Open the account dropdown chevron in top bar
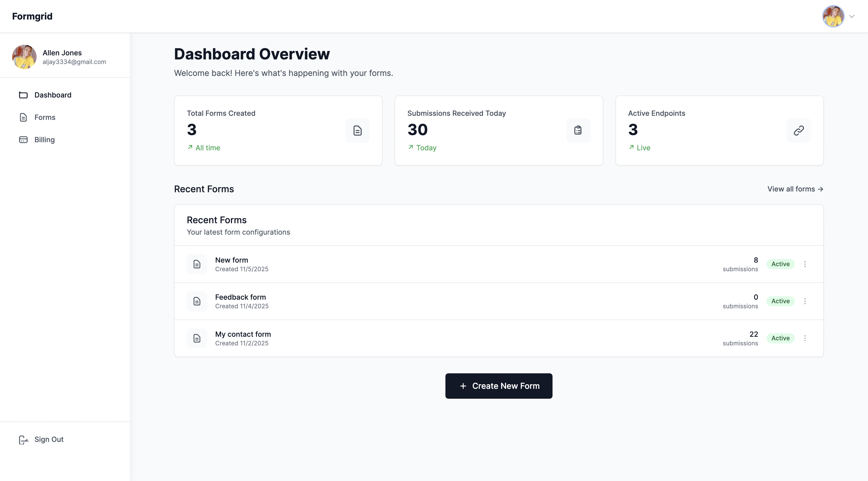Viewport: 868px width, 481px height. pyautogui.click(x=852, y=16)
